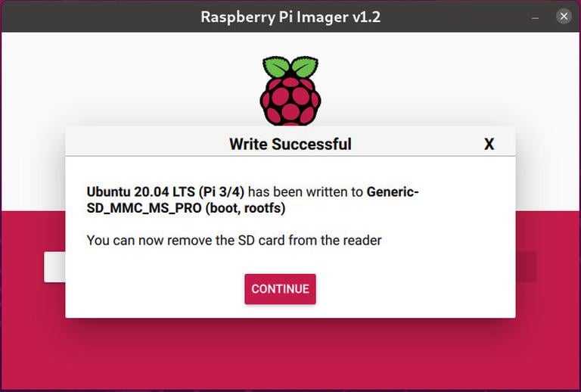Click the green leaves of the raspberry logo
581x392 pixels.
point(290,67)
